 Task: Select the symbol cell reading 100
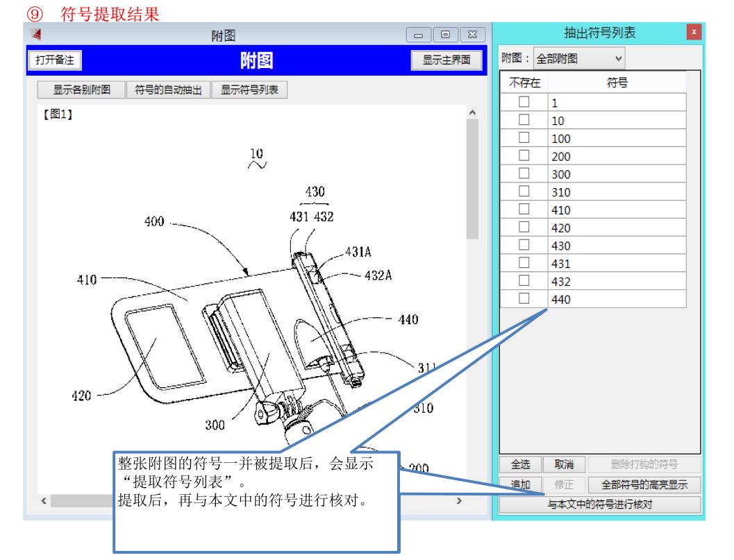[617, 139]
